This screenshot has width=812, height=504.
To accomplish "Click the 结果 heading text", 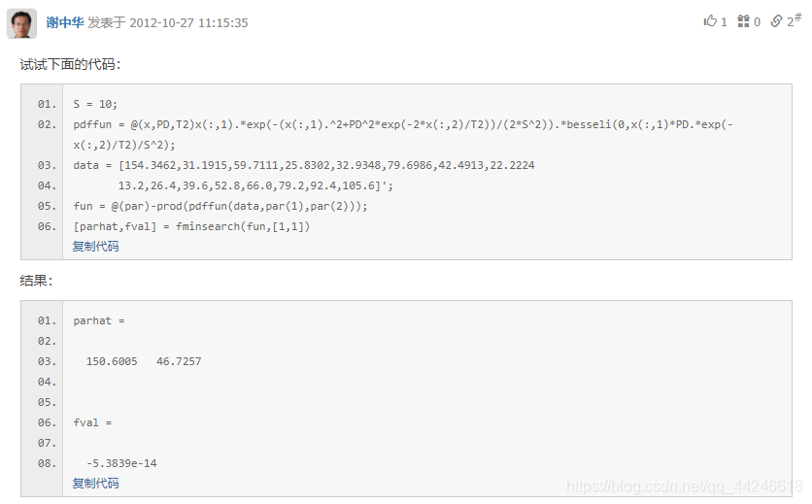I will (36, 281).
